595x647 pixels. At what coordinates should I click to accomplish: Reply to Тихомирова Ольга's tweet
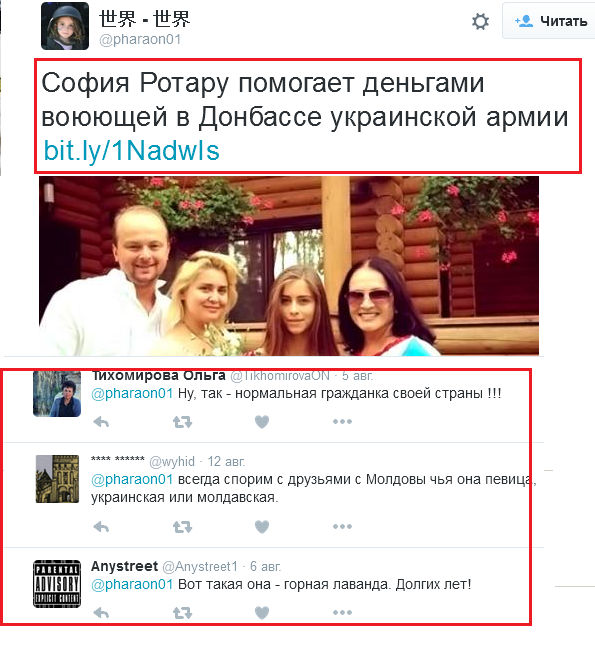[x=101, y=422]
